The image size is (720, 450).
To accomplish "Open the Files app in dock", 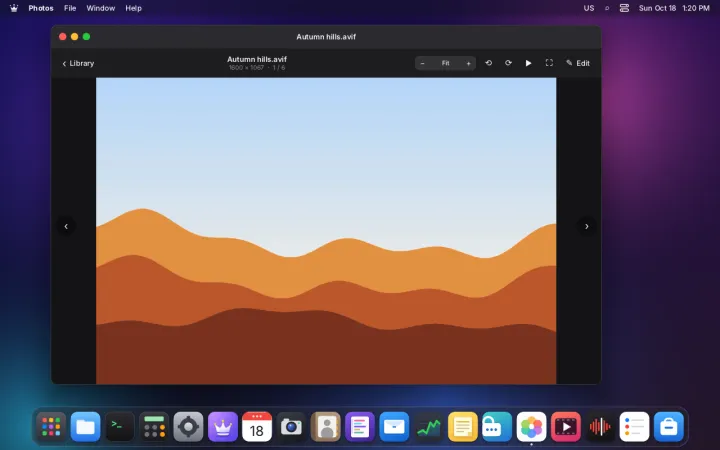I will (x=85, y=427).
